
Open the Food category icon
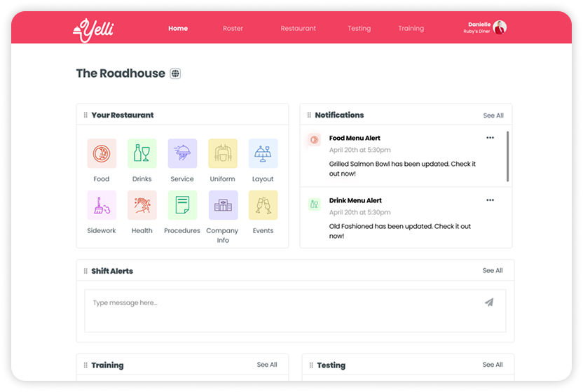[x=102, y=153]
